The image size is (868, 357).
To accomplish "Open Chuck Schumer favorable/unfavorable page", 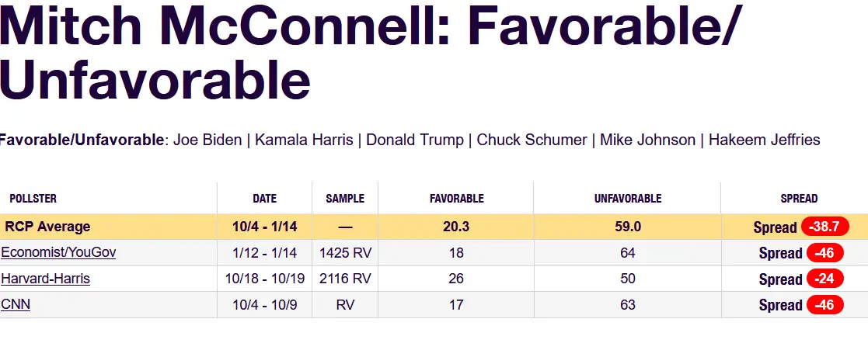I will pyautogui.click(x=532, y=140).
